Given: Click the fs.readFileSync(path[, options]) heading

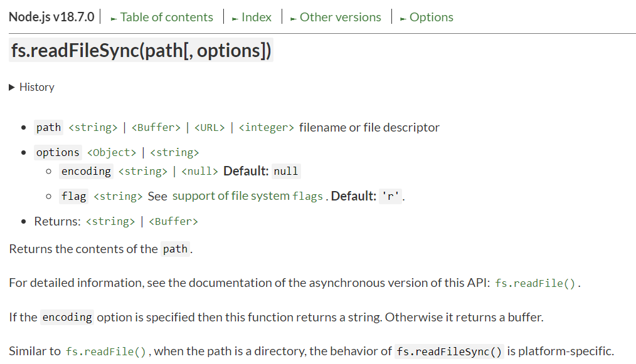Looking at the screenshot, I should pyautogui.click(x=142, y=50).
